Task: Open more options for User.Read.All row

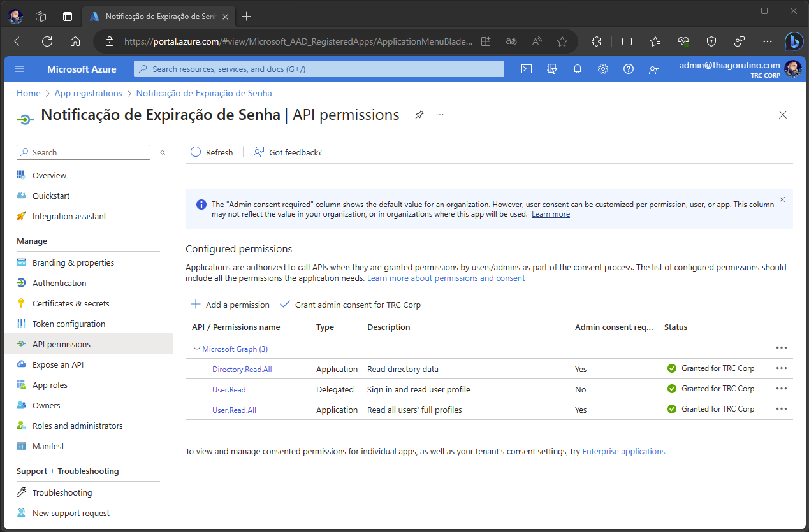Action: [x=782, y=409]
